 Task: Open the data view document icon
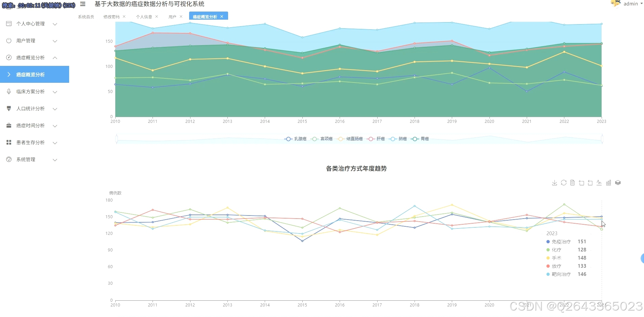572,183
